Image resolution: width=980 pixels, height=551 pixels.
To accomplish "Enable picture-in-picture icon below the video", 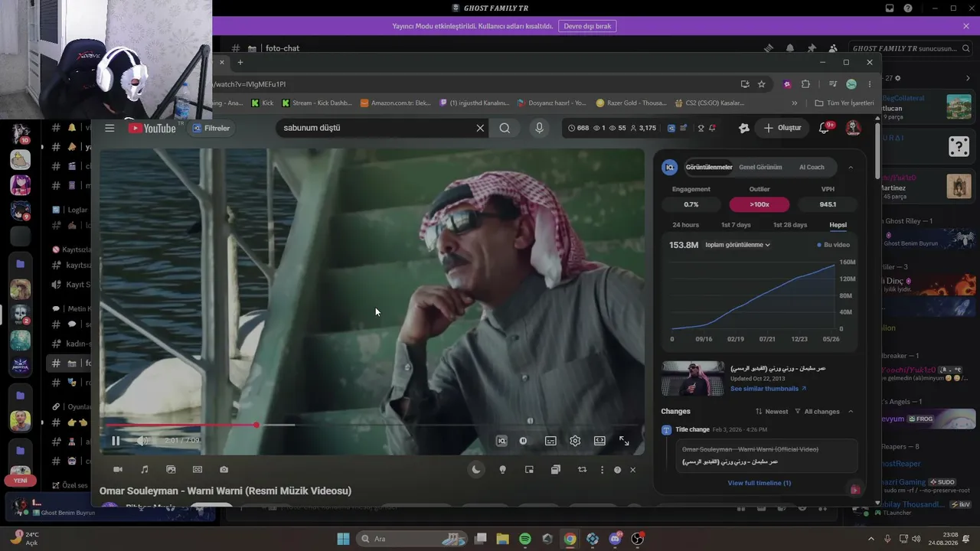I will click(x=529, y=469).
